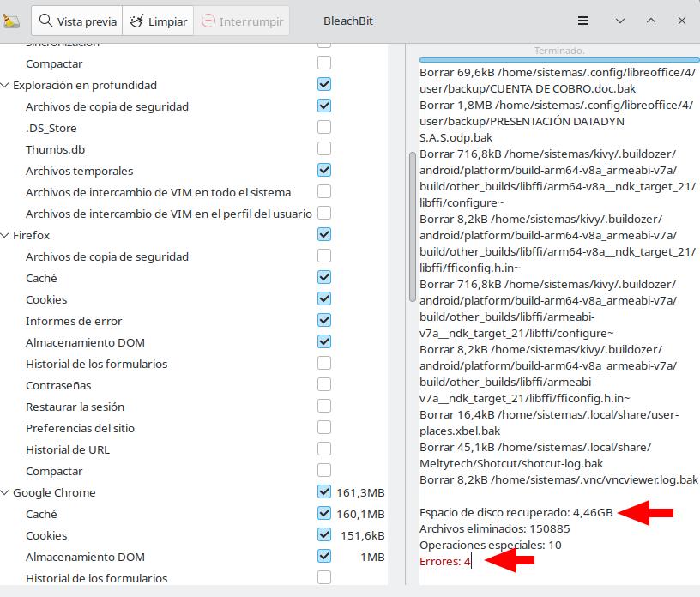Screen dimensions: 700x597
Task: Click the shotcut-log.bak log entry
Action: coord(535,455)
